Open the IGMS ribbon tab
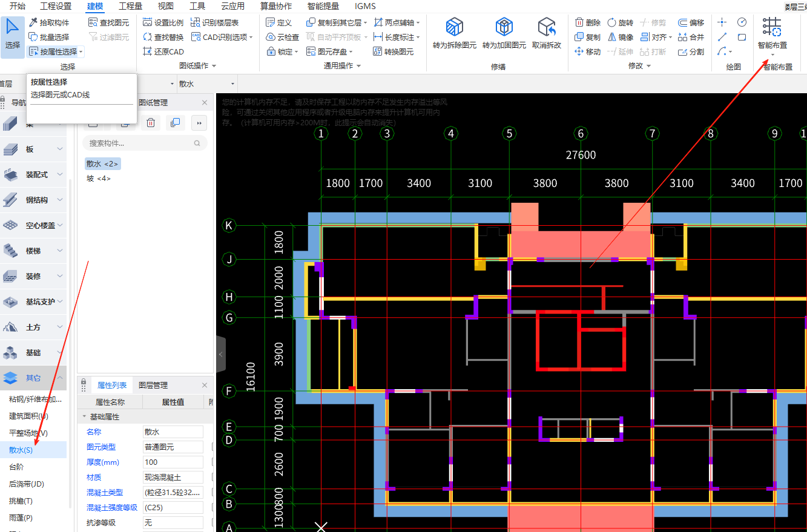The image size is (807, 532). pos(365,6)
